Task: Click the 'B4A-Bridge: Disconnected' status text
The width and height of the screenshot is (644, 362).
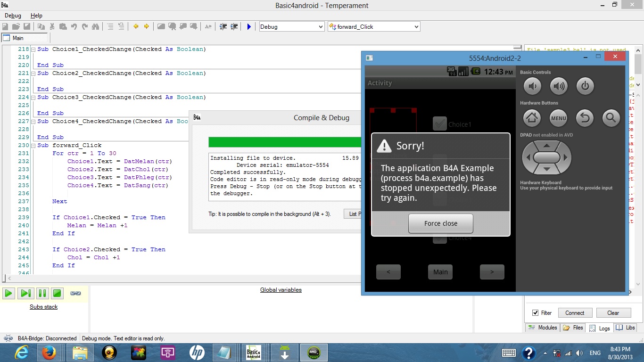Action: [x=47, y=338]
